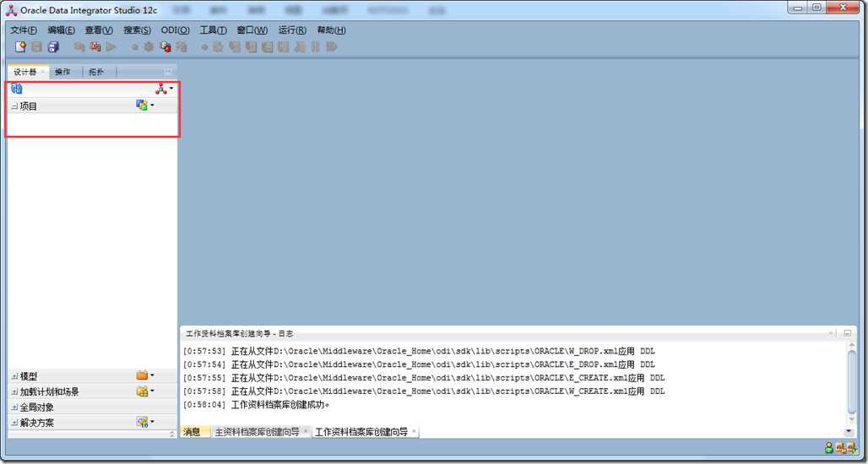
Task: Open the 帮助(H) menu
Action: point(332,30)
